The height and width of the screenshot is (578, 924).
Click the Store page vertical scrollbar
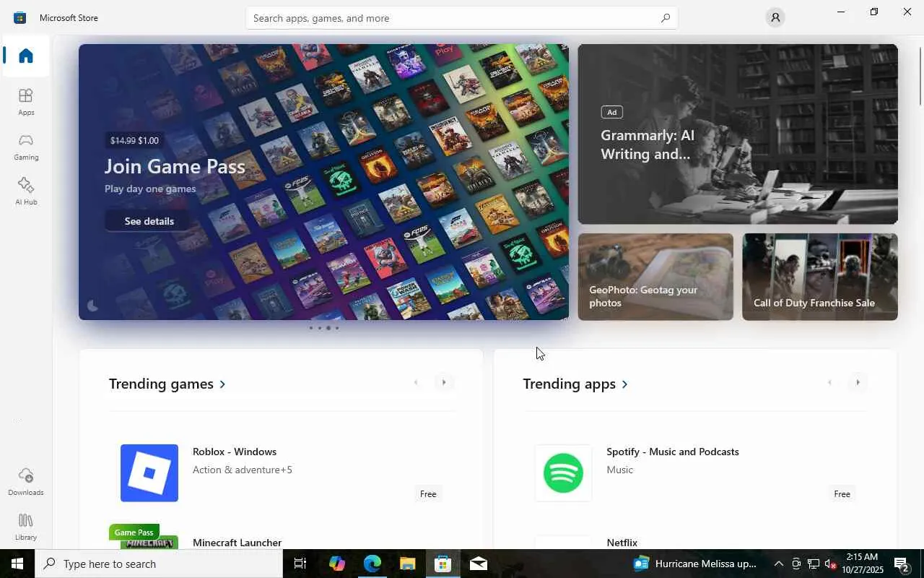[x=920, y=76]
